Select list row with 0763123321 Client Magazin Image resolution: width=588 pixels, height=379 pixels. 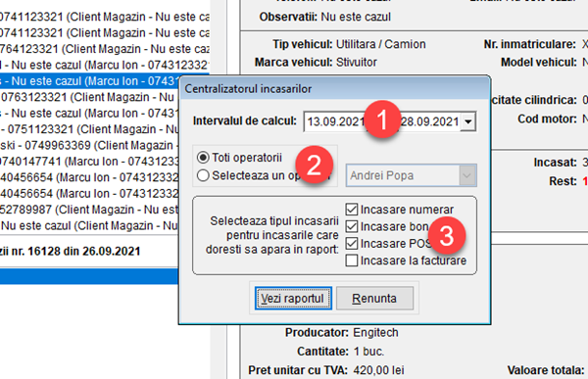coord(89,97)
